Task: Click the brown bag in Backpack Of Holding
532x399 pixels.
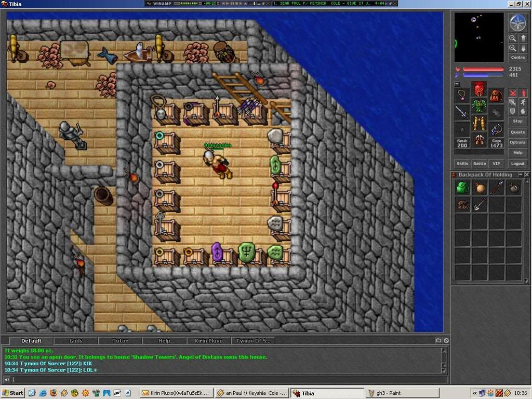Action: [x=480, y=187]
